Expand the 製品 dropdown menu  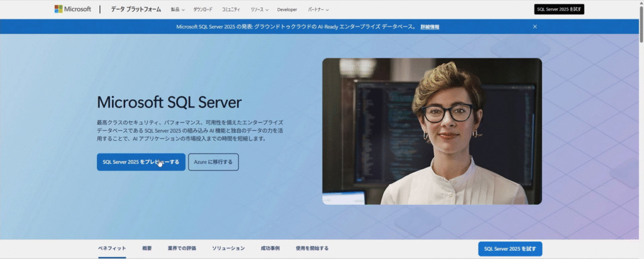178,9
